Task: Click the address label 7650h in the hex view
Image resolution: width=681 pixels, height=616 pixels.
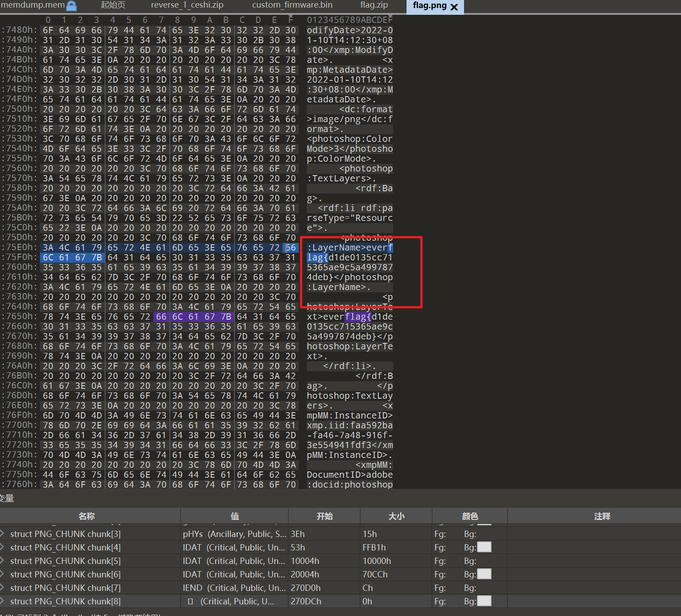Action: (x=20, y=317)
